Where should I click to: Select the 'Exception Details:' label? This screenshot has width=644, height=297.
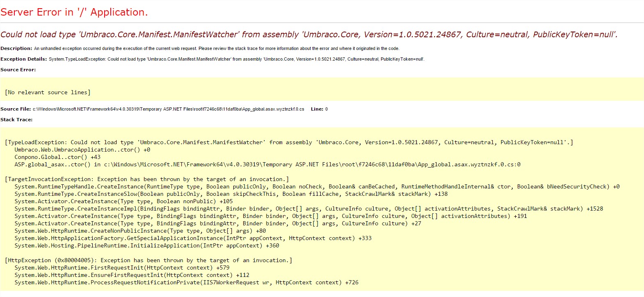pos(24,59)
